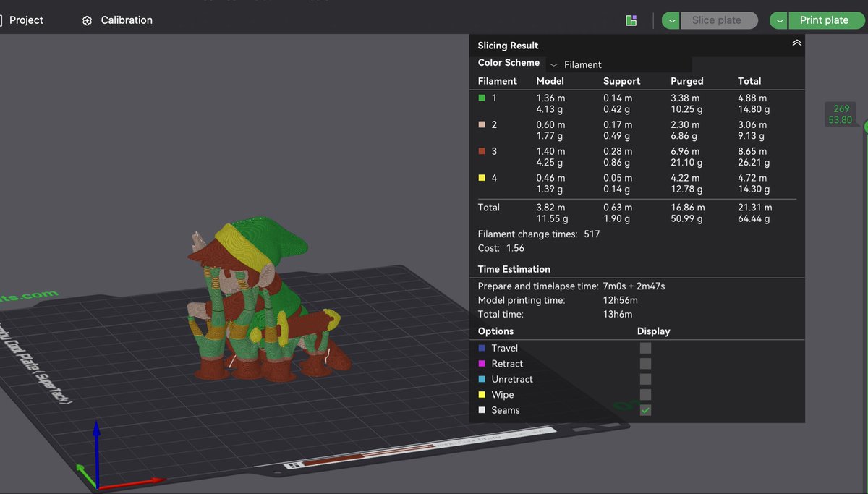
Task: Click the green filament 1 swatch
Action: click(x=482, y=98)
